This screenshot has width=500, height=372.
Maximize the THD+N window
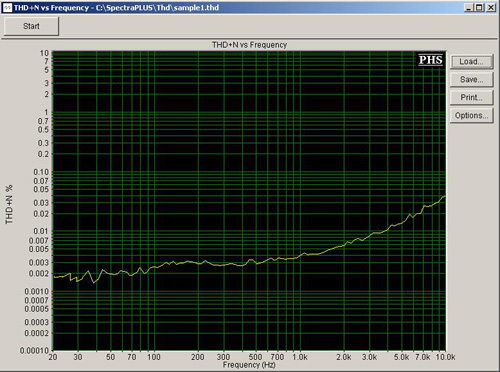coord(479,7)
